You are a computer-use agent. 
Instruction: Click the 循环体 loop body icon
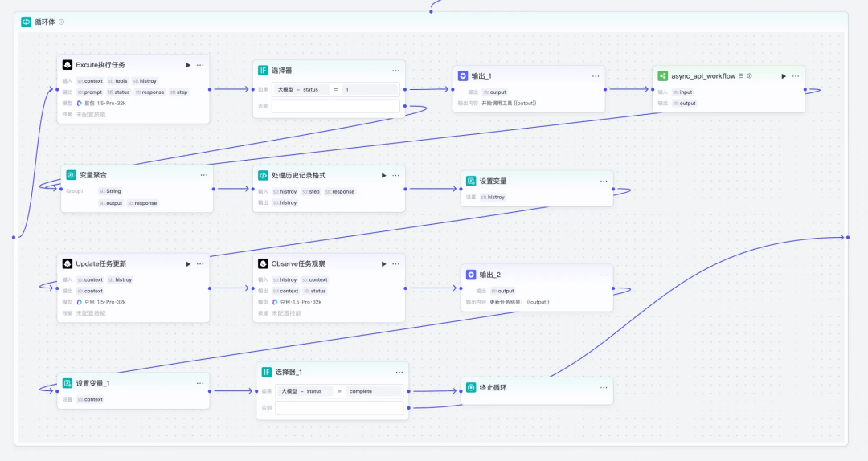click(x=26, y=22)
